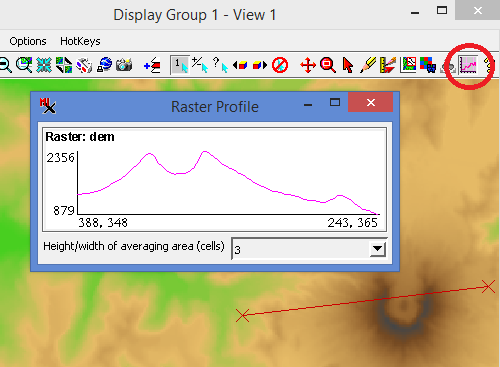The width and height of the screenshot is (500, 367).
Task: Select the red arrow pointer tool
Action: [x=348, y=65]
